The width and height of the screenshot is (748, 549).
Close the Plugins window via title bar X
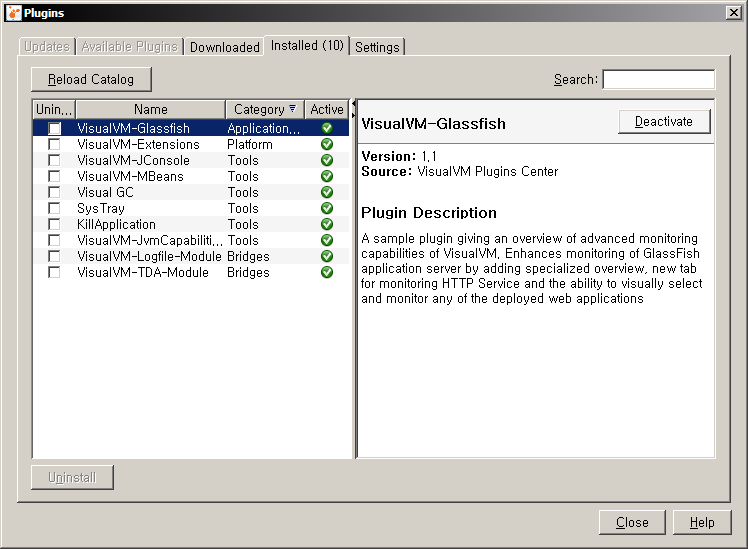click(x=734, y=12)
